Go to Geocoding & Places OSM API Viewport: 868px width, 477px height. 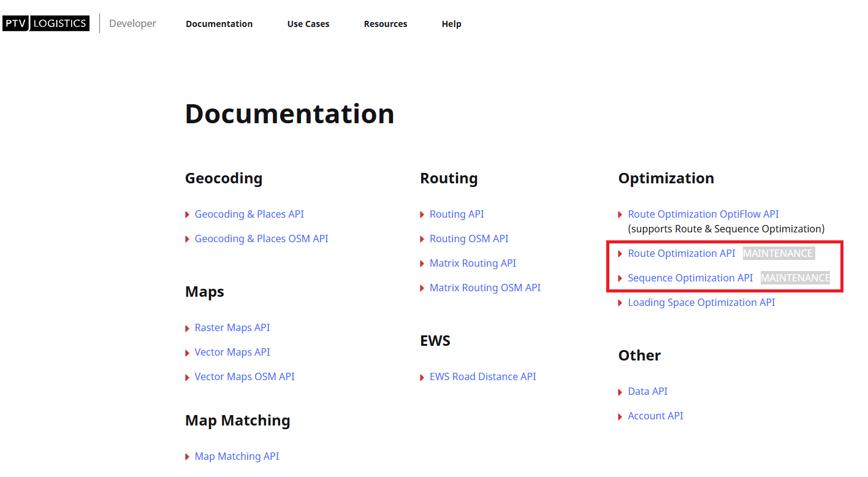click(261, 238)
